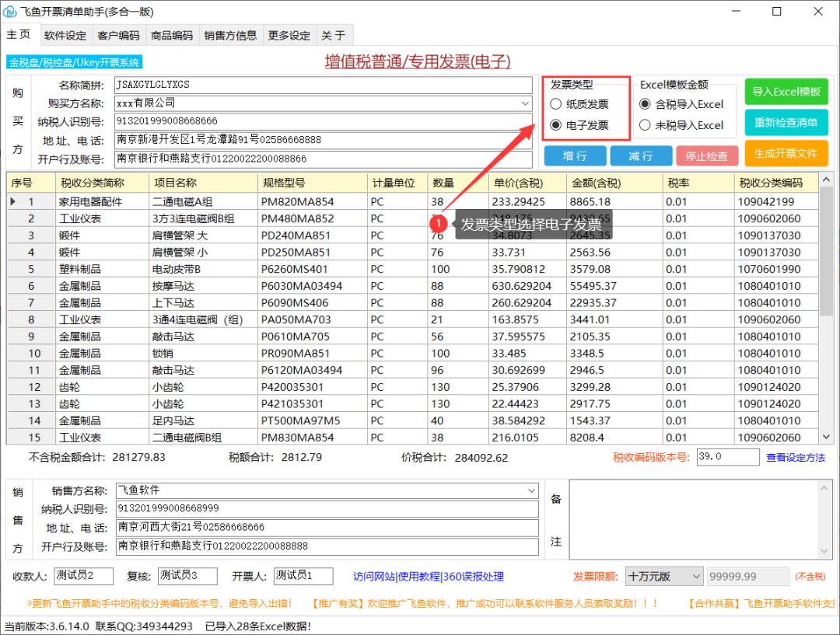Click 规格型号 column header
The width and height of the screenshot is (840, 635).
pyautogui.click(x=313, y=183)
